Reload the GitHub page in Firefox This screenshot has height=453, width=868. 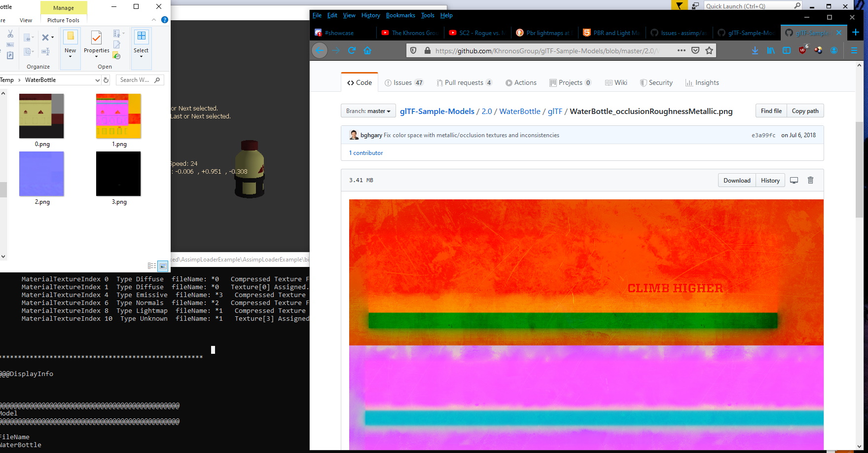pyautogui.click(x=352, y=50)
